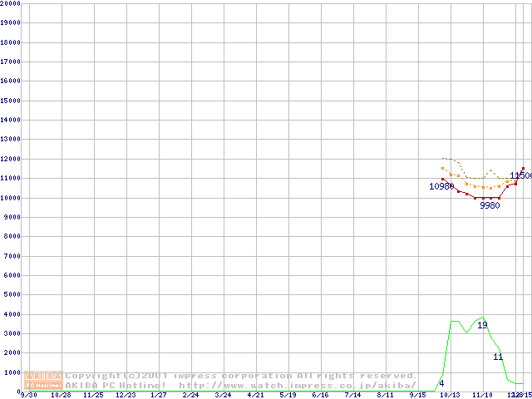Viewport: 532px width, 399px height.
Task: Click the green line label 11
Action: tap(498, 357)
